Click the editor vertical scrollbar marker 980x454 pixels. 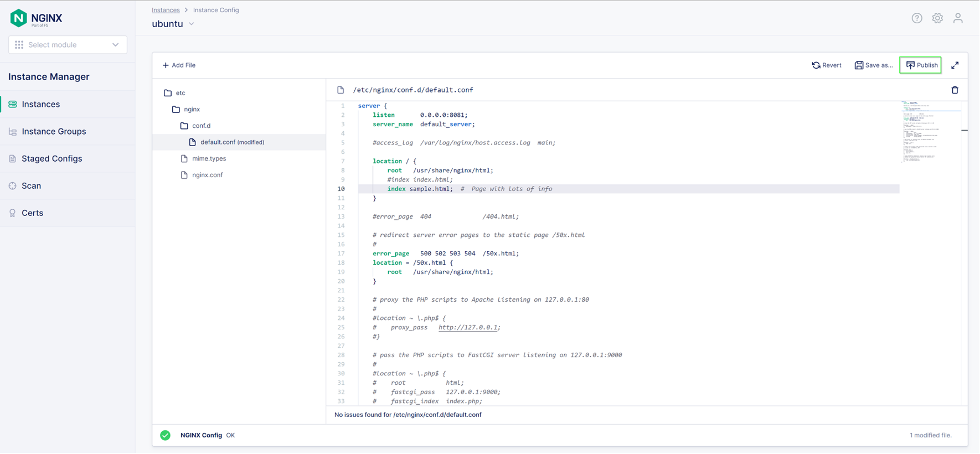click(964, 130)
